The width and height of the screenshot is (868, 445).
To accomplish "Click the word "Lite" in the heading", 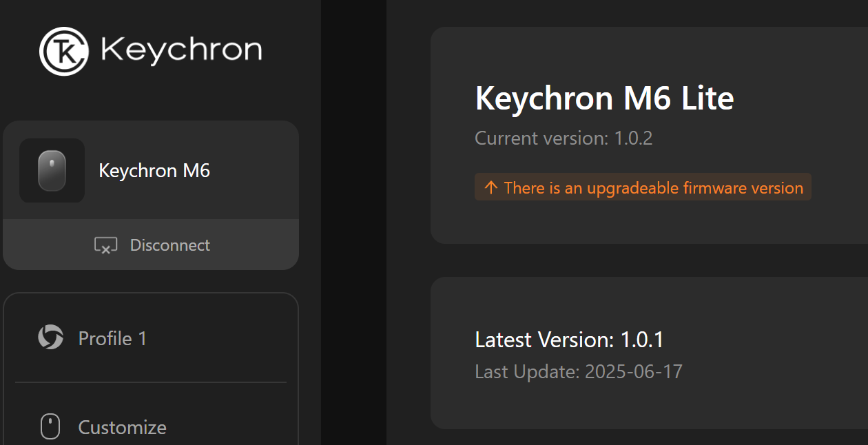I will [x=707, y=99].
